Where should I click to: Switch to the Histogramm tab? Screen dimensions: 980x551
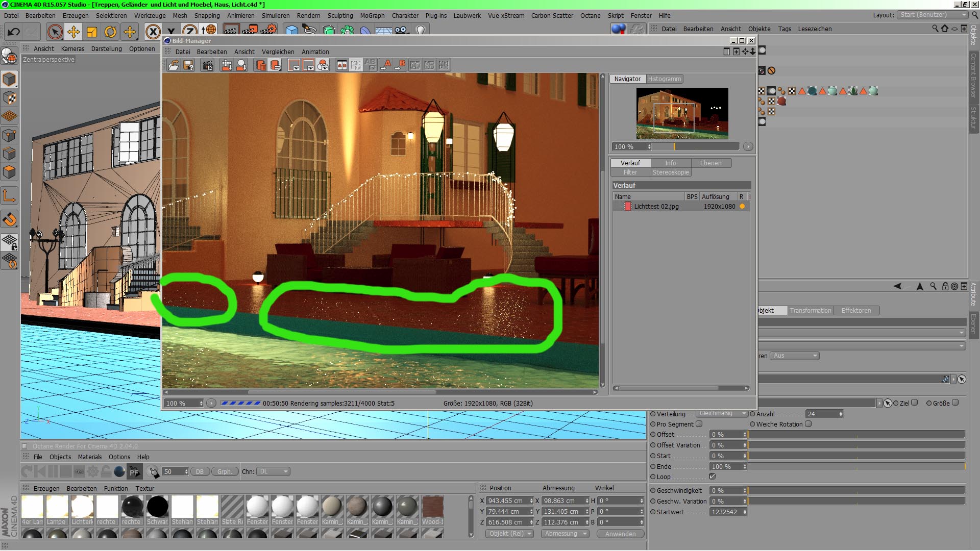click(664, 79)
